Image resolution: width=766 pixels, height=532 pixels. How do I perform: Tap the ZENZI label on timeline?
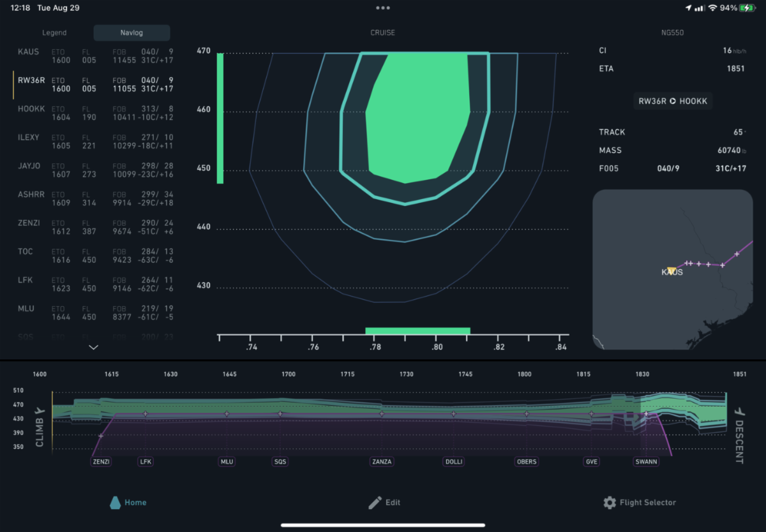tap(101, 461)
